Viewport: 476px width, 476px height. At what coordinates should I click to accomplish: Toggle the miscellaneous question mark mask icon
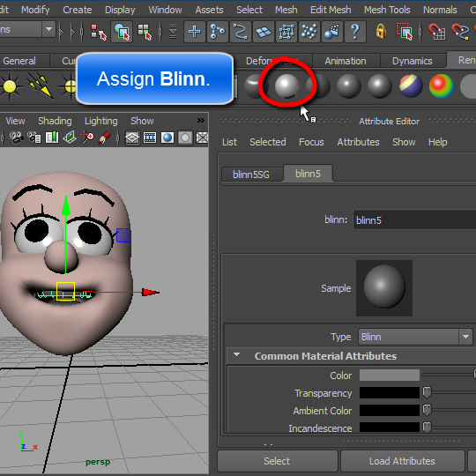coord(355,32)
